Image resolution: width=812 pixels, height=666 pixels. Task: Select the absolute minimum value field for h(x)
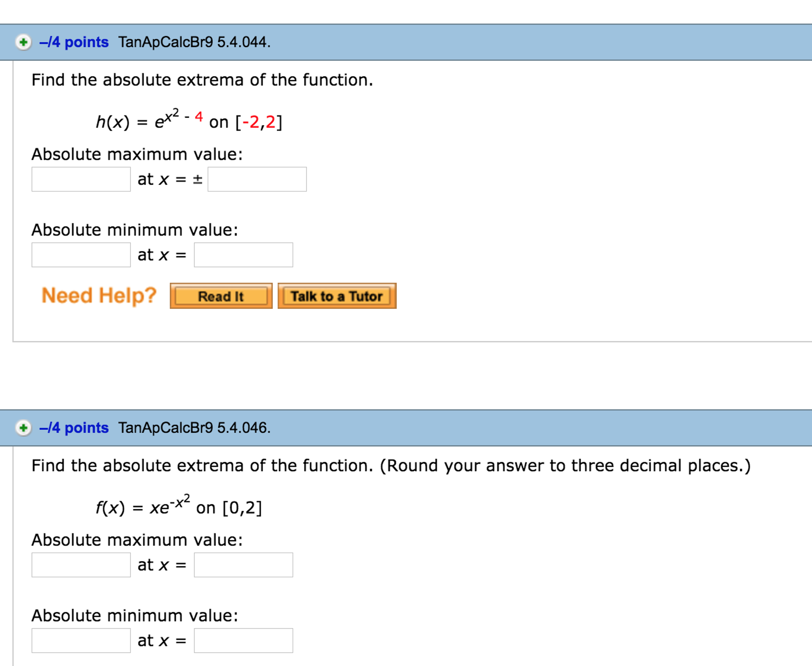coord(81,255)
